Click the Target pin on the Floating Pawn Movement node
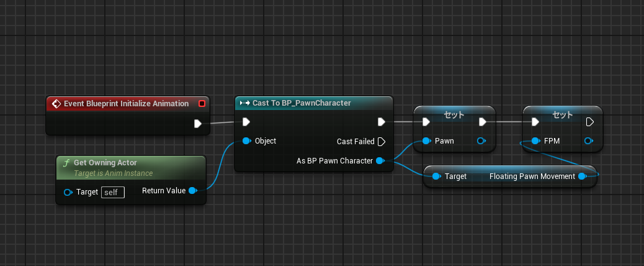Screen dimensions: 644x266 click(436, 177)
